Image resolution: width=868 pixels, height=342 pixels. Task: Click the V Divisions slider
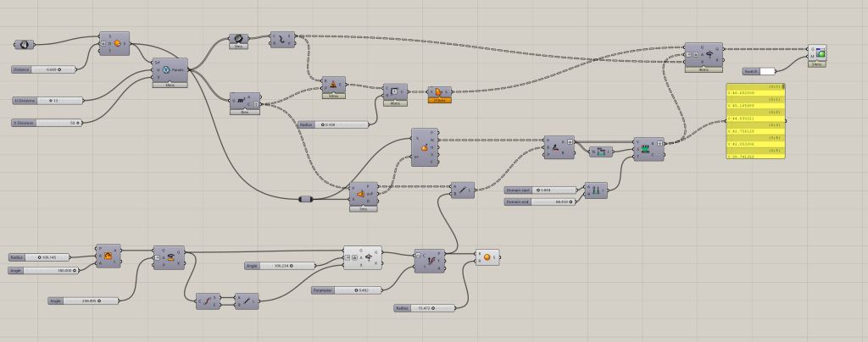[47, 123]
